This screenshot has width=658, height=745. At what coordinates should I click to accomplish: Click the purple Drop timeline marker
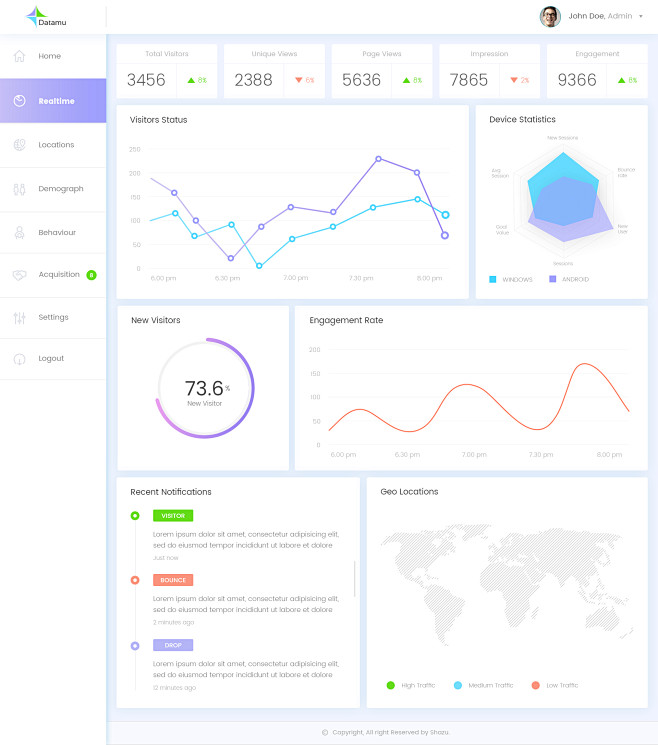coord(135,646)
